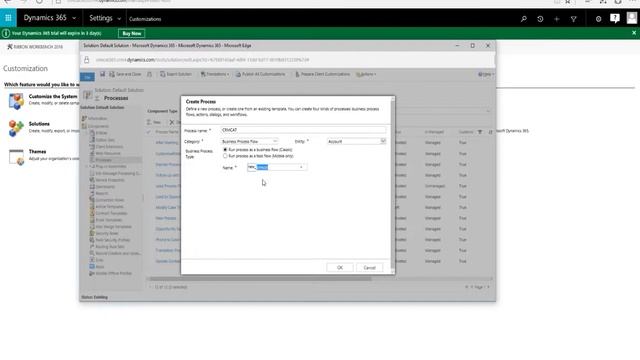The height and width of the screenshot is (360, 640).
Task: Click the blue File button in solution window
Action: [87, 76]
